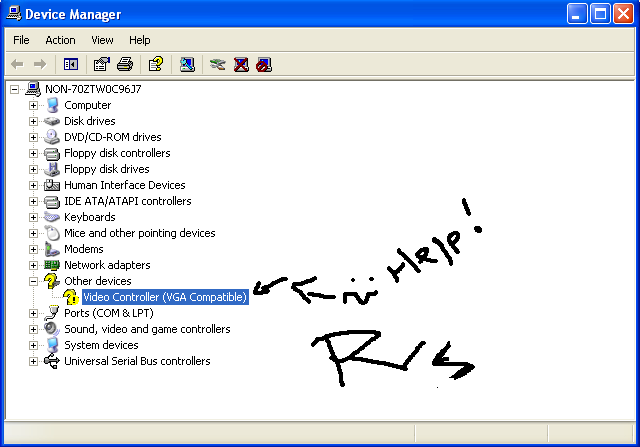Select the Network adapters label
640x447 pixels.
[107, 265]
